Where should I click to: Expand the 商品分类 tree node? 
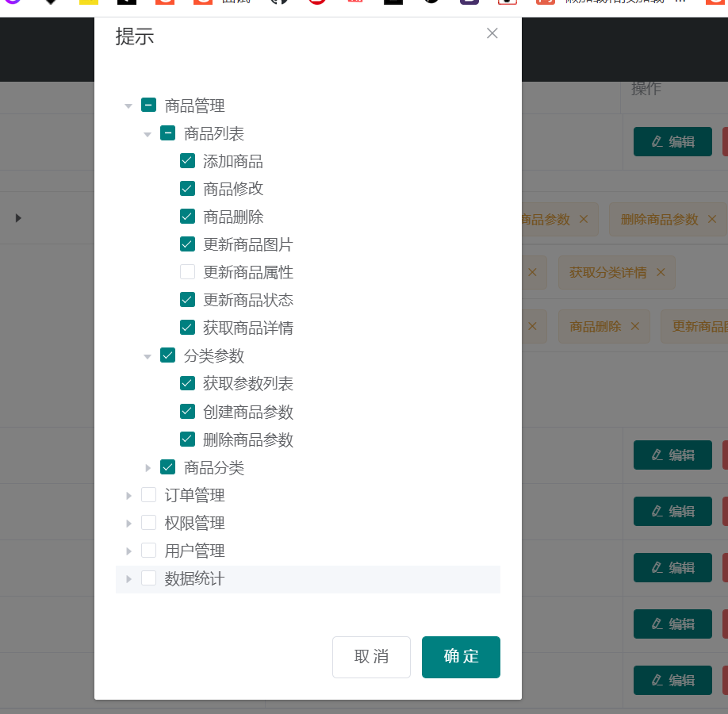148,468
